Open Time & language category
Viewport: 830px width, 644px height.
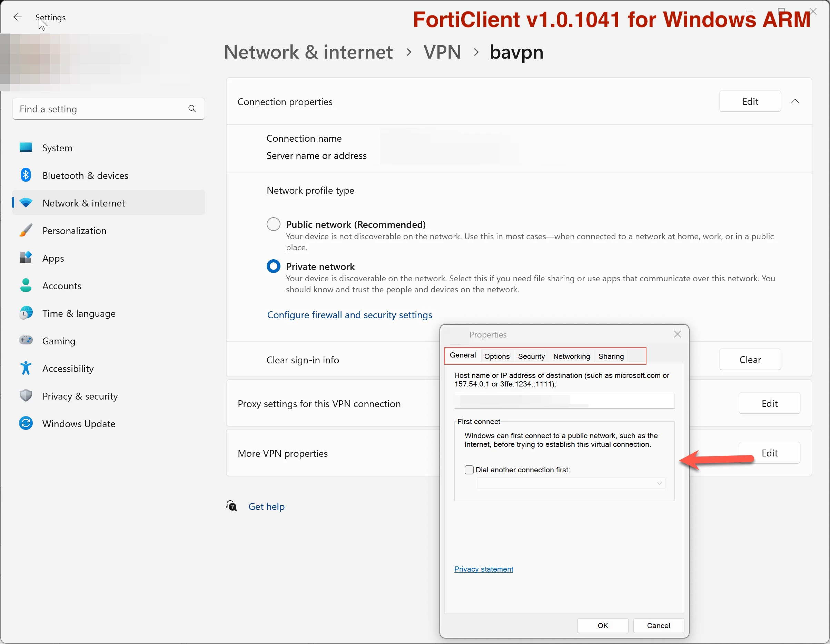(x=109, y=313)
